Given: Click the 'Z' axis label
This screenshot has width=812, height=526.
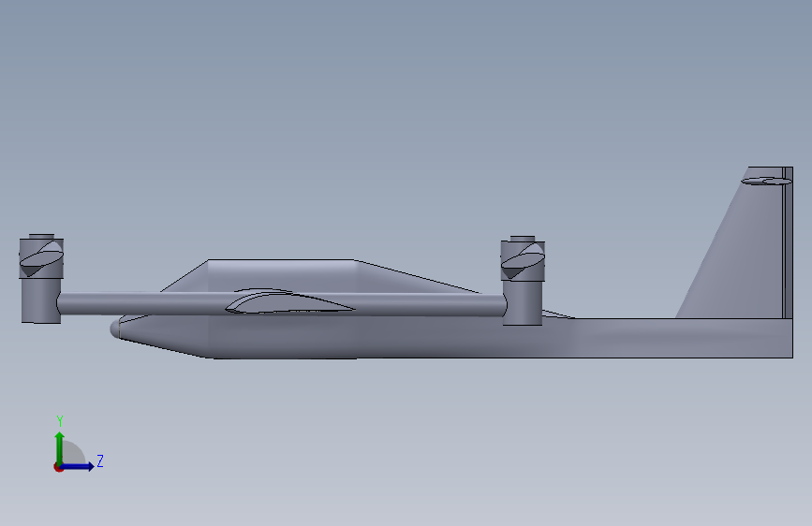Looking at the screenshot, I should [100, 460].
